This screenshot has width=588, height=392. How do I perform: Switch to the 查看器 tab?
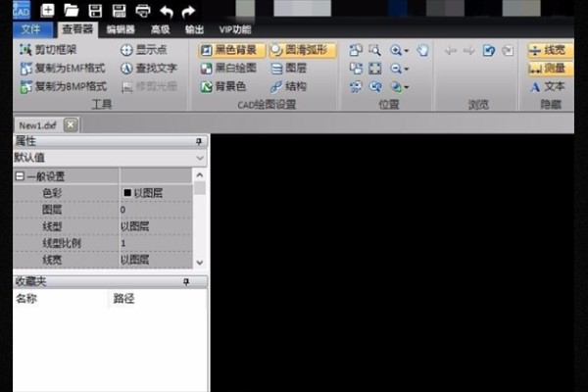pyautogui.click(x=77, y=29)
